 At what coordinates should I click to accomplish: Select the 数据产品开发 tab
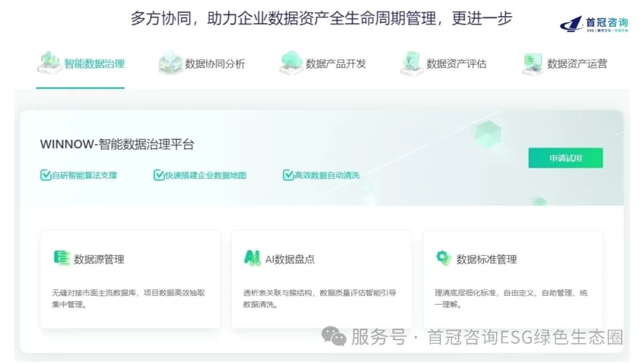point(323,64)
